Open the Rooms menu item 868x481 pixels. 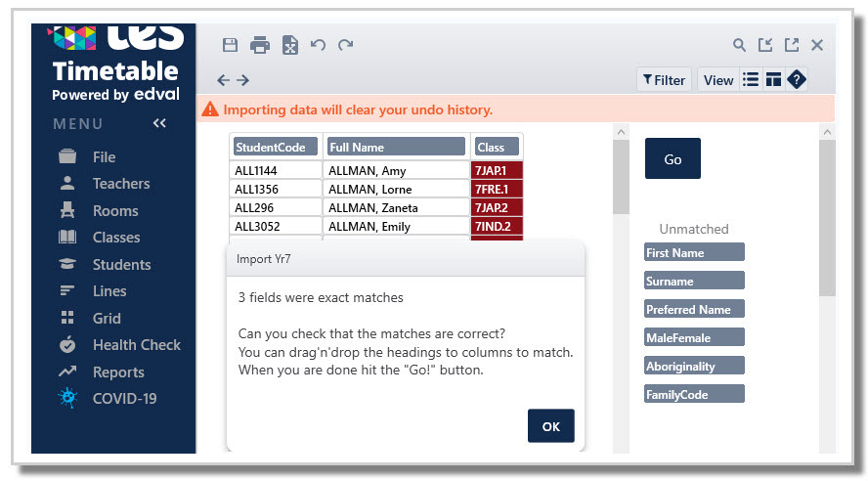click(115, 211)
